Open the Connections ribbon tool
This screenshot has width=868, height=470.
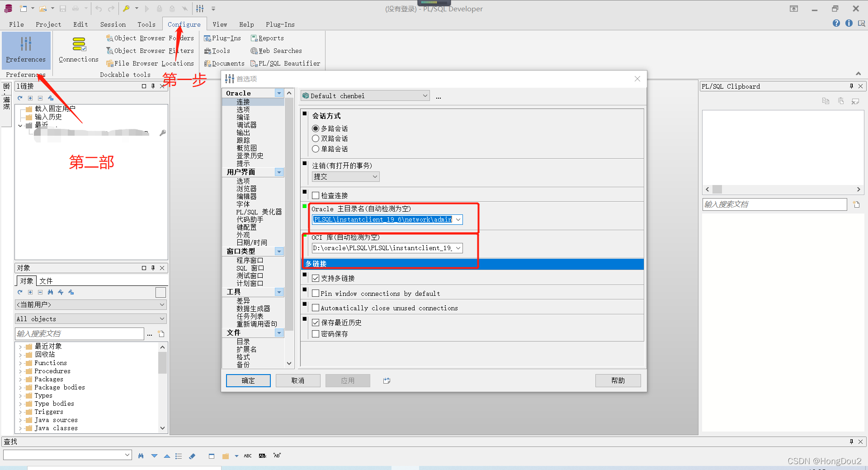tap(79, 49)
